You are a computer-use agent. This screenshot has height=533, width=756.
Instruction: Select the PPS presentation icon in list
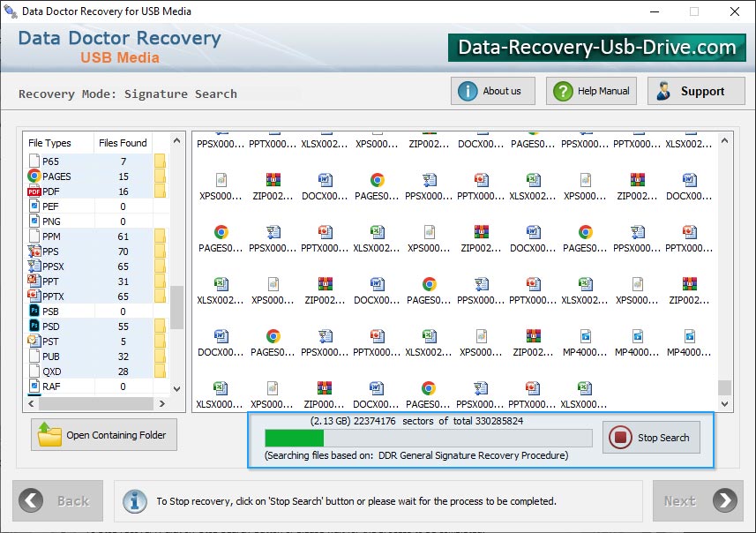point(34,251)
